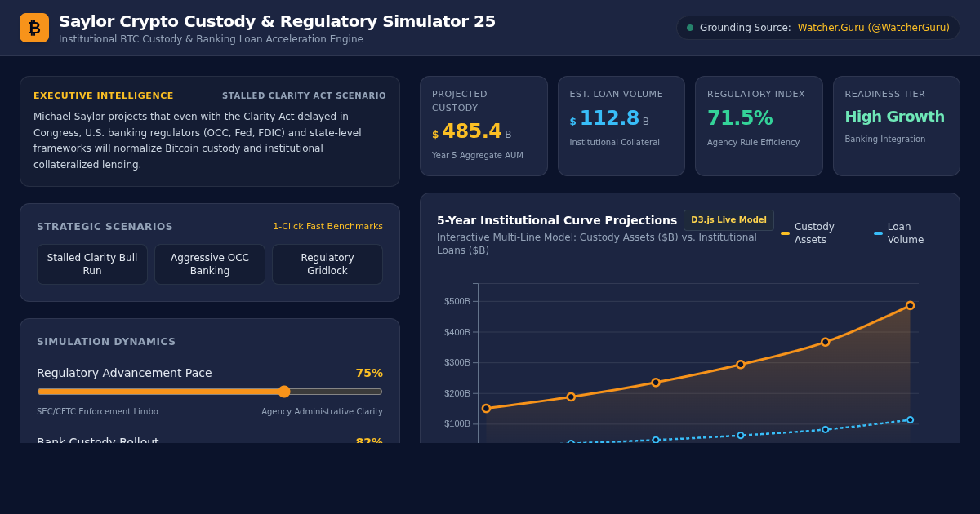Viewport: 980px width, 514px height.
Task: Select the Regulatory Index 71.5% card
Action: (x=759, y=126)
